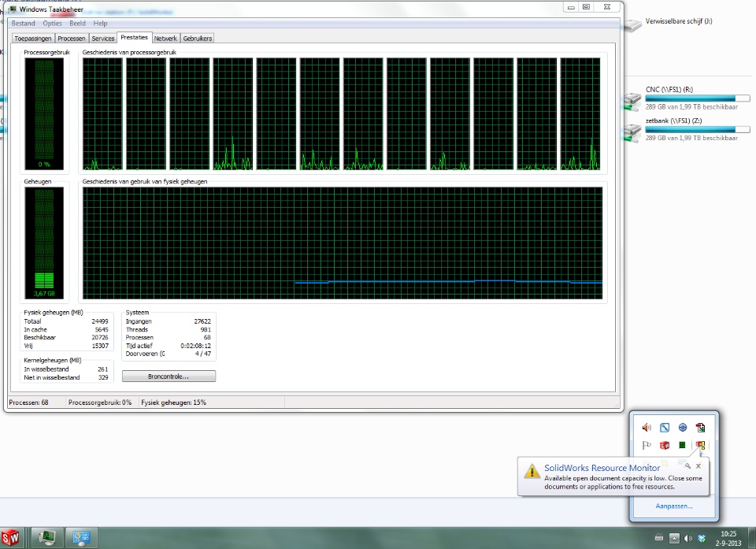Select Verwisselbare schijf (J:) drive
This screenshot has height=549, width=756.
(x=668, y=23)
